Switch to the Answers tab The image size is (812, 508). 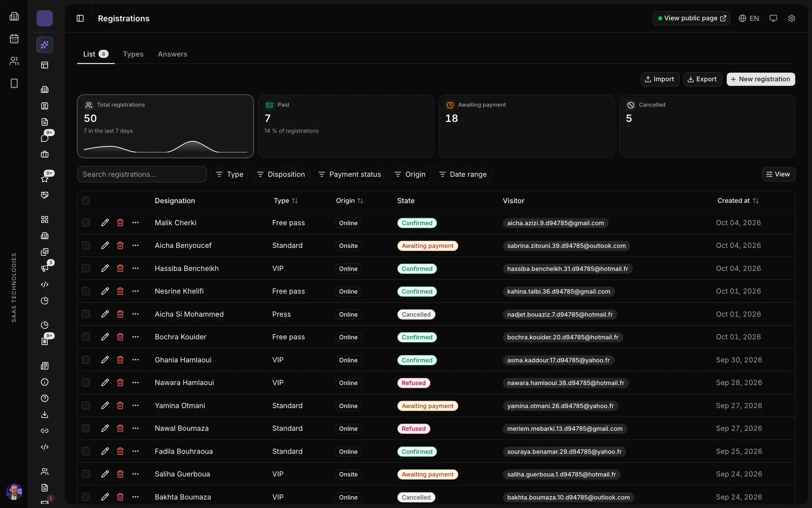point(173,54)
